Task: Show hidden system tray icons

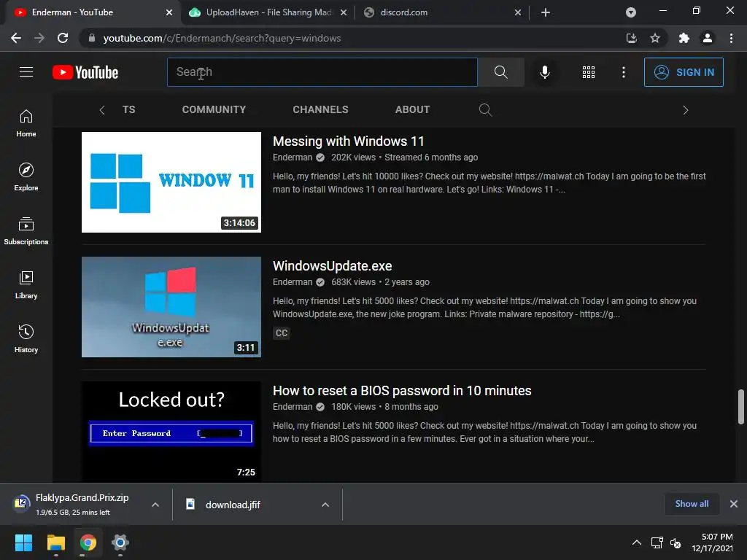Action: (636, 542)
